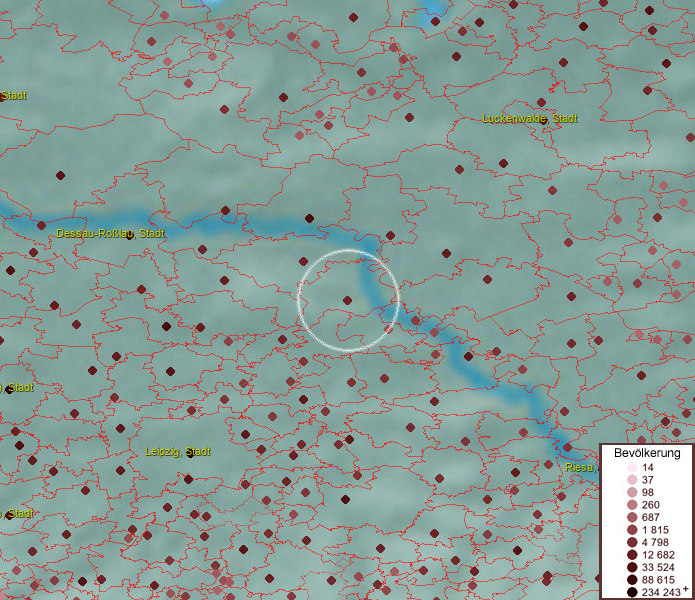Click the marker inside the white circle
Image resolution: width=695 pixels, height=600 pixels.
pyautogui.click(x=347, y=300)
